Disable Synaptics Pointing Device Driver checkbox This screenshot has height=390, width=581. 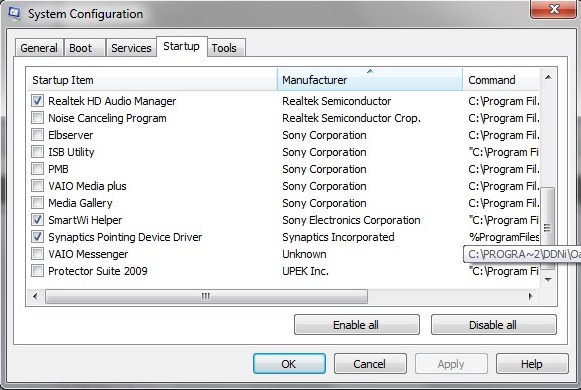pyautogui.click(x=37, y=237)
